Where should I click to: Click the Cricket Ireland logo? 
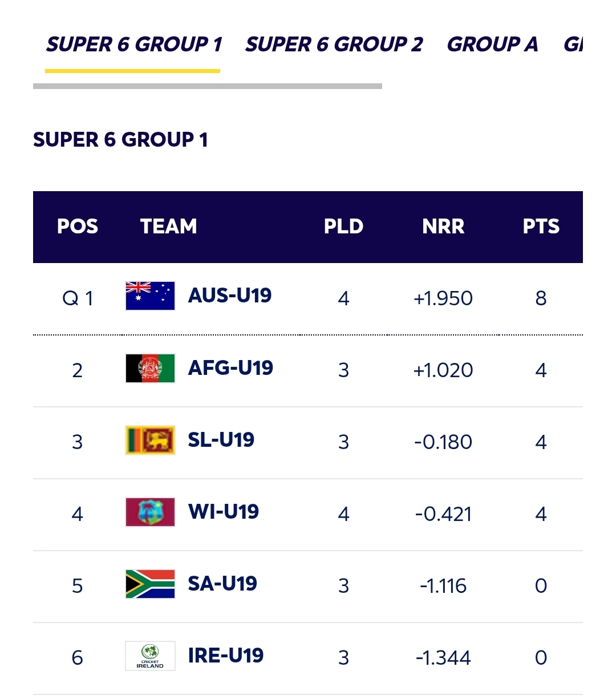coord(150,656)
